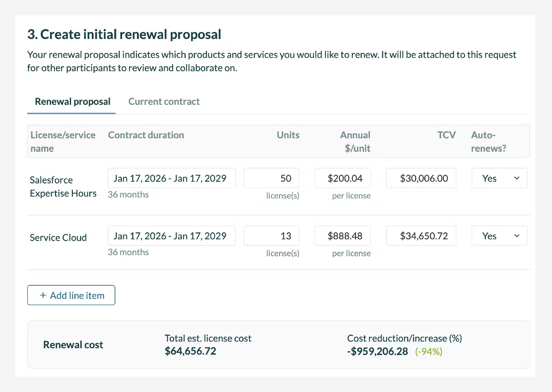Edit Service Cloud contract duration date field
Viewport: 552px width, 392px height.
coord(171,236)
